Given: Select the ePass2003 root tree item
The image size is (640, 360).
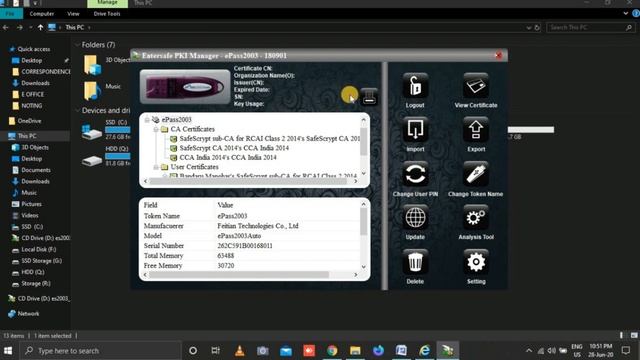Looking at the screenshot, I should (x=176, y=120).
